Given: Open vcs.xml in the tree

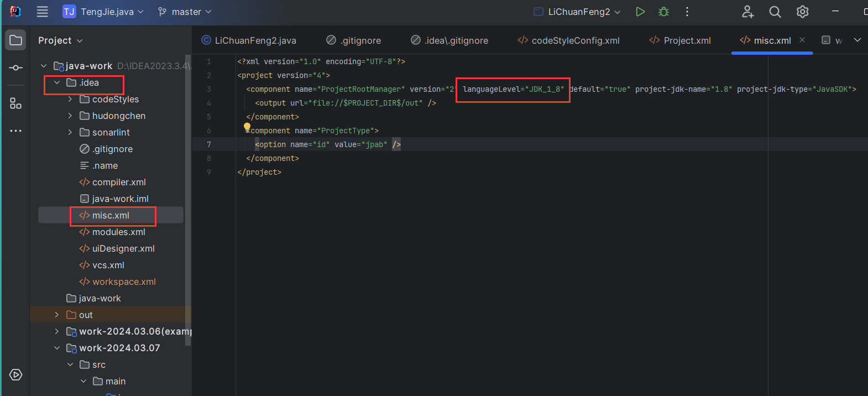Looking at the screenshot, I should coord(102,265).
